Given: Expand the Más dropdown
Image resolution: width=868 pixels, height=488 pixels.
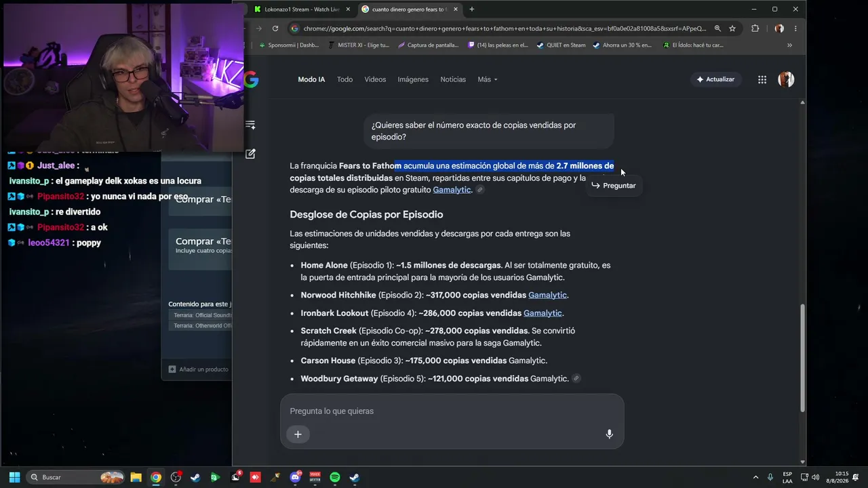Looking at the screenshot, I should (487, 79).
